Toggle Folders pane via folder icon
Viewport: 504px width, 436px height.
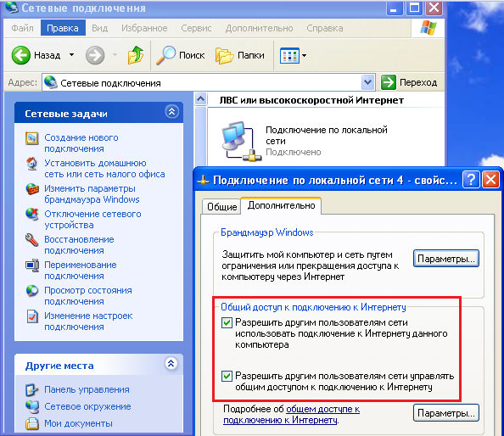point(224,55)
